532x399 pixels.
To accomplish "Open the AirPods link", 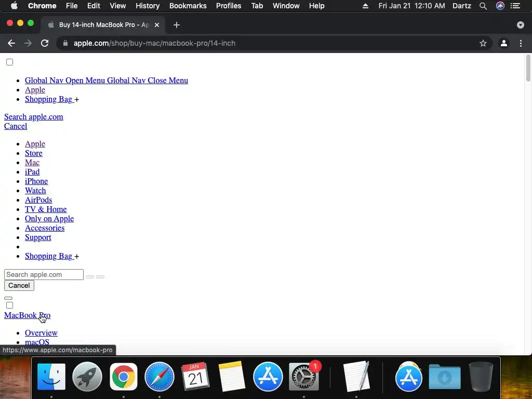I will pos(38,200).
